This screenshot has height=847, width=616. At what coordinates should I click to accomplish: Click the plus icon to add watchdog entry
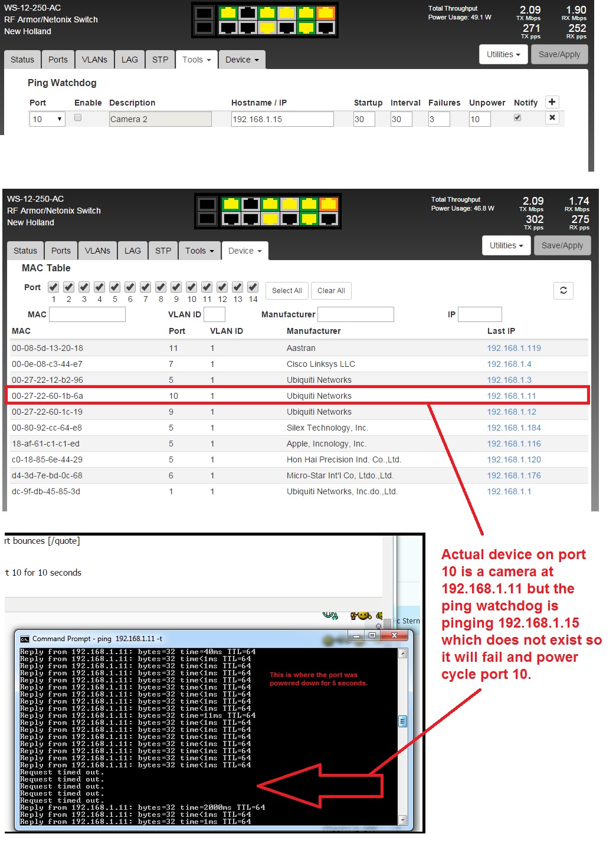coord(552,102)
